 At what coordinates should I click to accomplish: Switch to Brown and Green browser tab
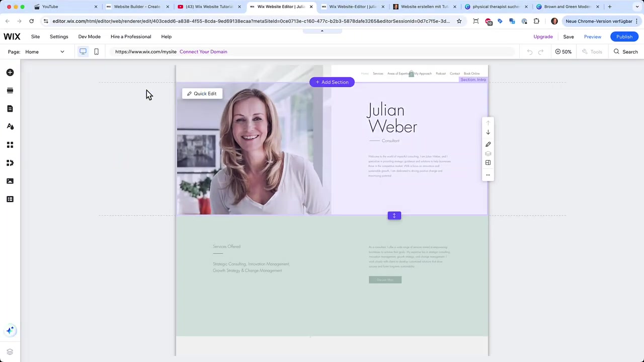(567, 7)
